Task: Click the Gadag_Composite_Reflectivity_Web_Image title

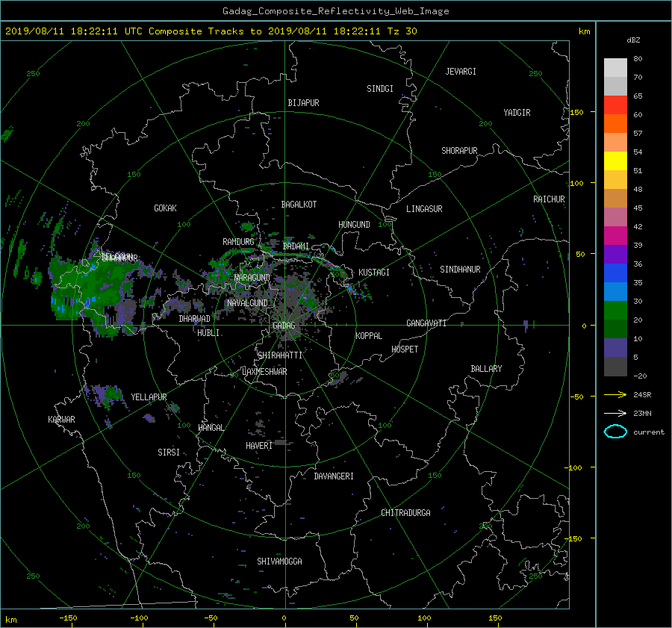Action: click(x=335, y=11)
